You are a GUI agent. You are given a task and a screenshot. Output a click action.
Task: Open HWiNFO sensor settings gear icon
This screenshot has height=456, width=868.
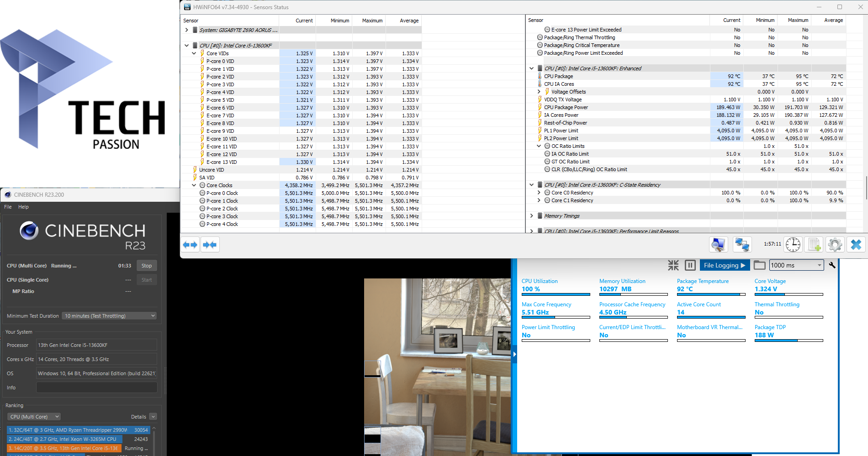(835, 245)
